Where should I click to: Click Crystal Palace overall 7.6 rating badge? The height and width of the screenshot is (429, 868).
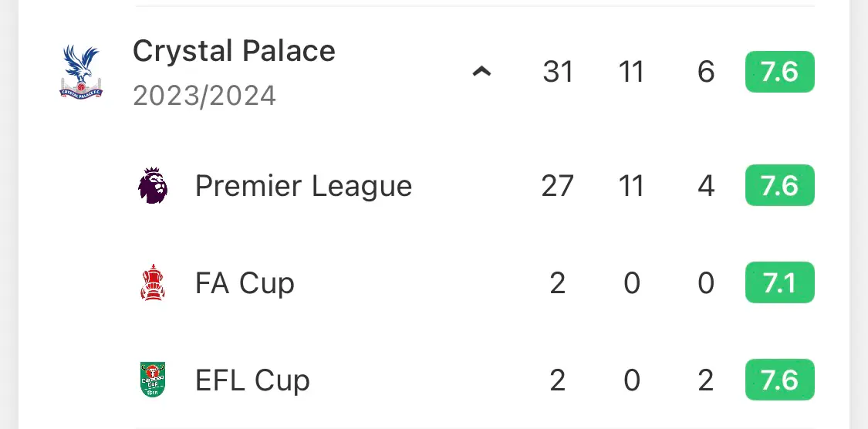click(780, 72)
